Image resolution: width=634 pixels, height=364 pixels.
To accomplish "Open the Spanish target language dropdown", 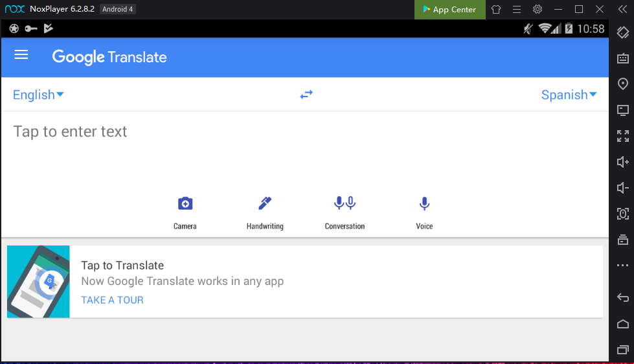I will (x=569, y=95).
